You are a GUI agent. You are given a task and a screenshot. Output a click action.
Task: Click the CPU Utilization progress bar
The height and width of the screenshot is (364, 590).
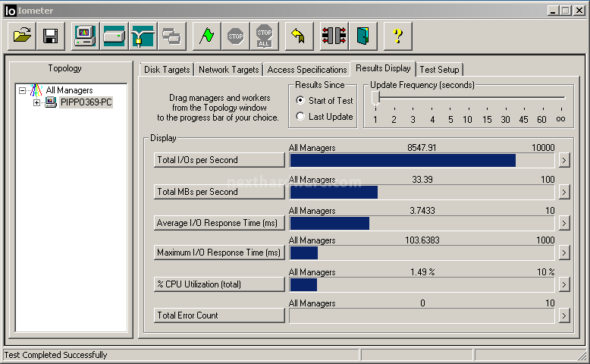(x=422, y=285)
